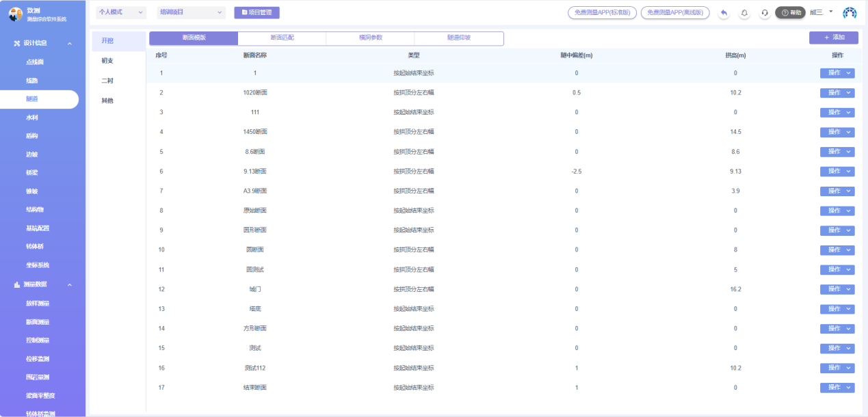This screenshot has width=868, height=417.
Task: Expand the 操作 dropdown for 1020断面 row
Action: (x=837, y=92)
